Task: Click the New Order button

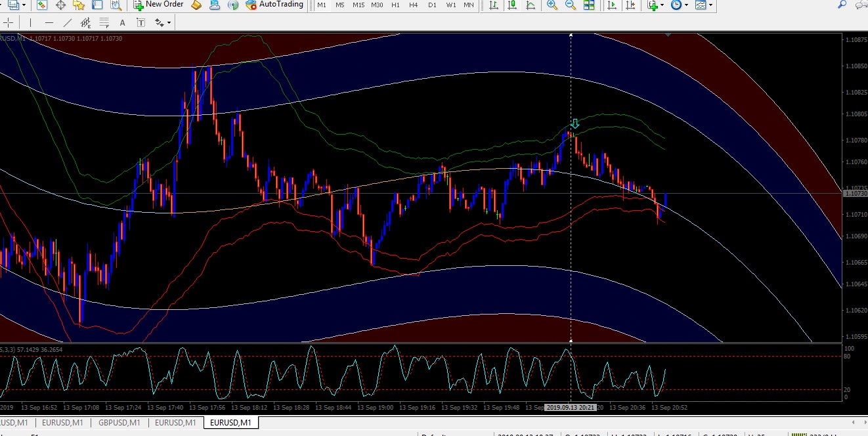Action: (158, 5)
